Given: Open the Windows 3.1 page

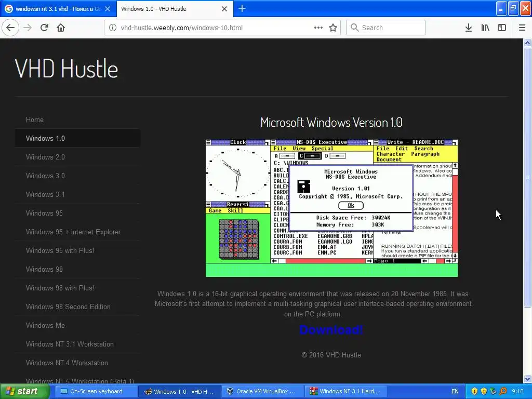Looking at the screenshot, I should (45, 194).
